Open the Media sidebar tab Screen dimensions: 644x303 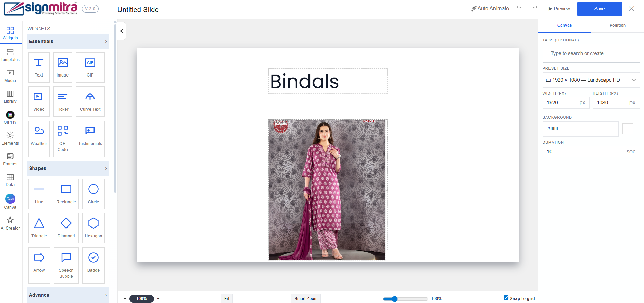point(10,76)
